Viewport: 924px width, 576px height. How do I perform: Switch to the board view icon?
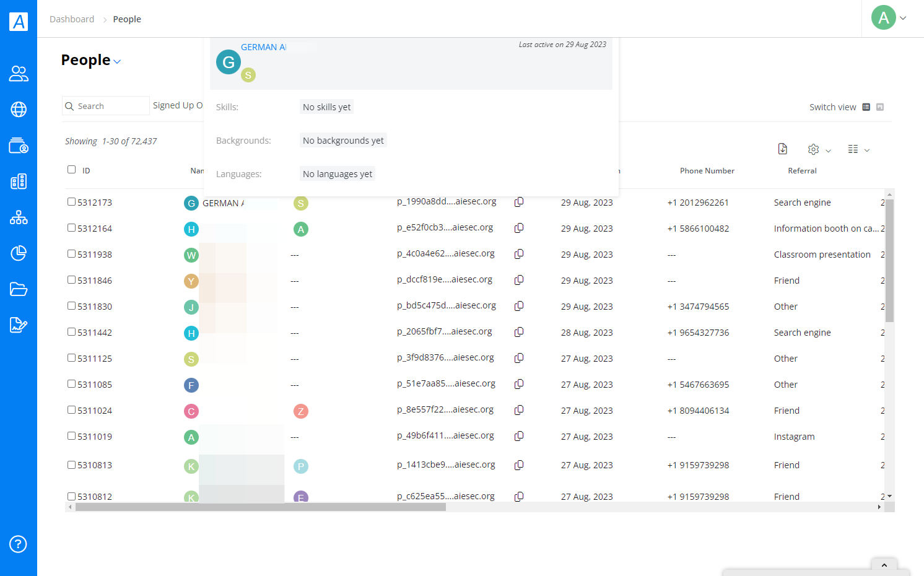[x=880, y=107]
